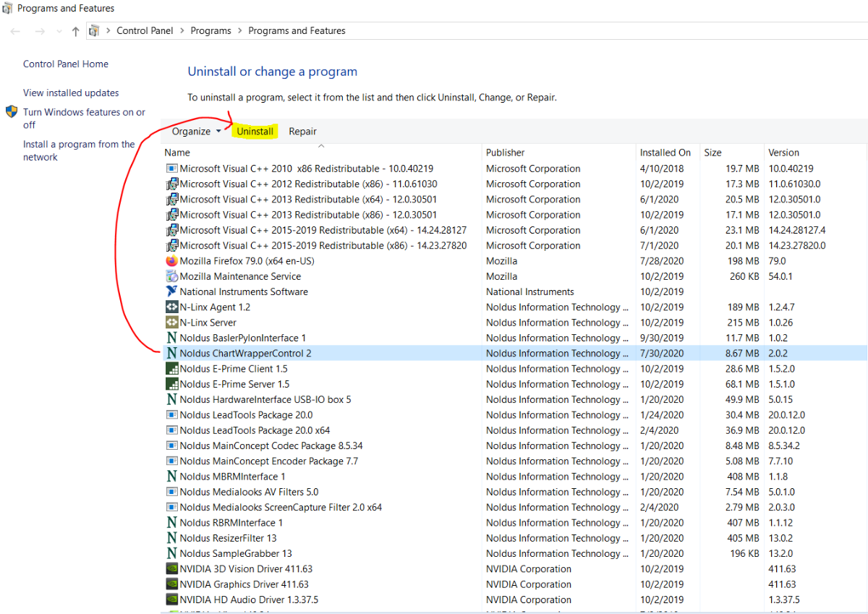Viewport: 868px width, 614px height.
Task: Select Noldus LeadTools Package 20.0 row
Action: 514,415
